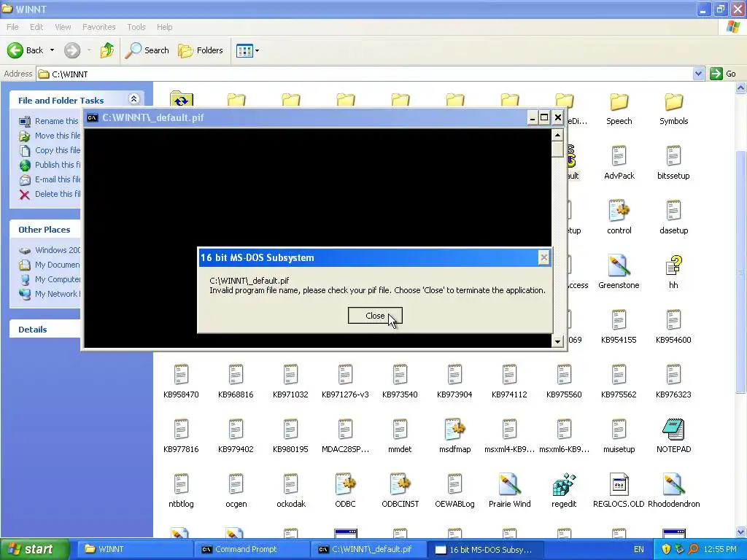Open the File menu
The height and width of the screenshot is (560, 747).
pos(12,27)
